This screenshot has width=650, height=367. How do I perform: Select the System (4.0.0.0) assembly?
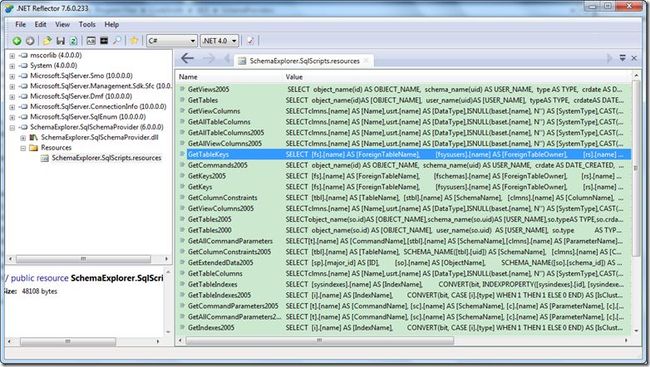[x=53, y=65]
